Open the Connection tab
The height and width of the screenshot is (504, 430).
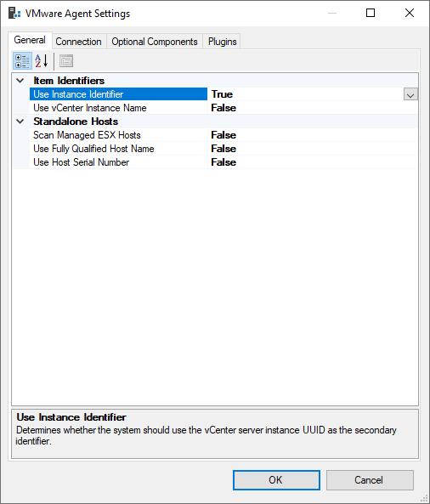pos(78,42)
